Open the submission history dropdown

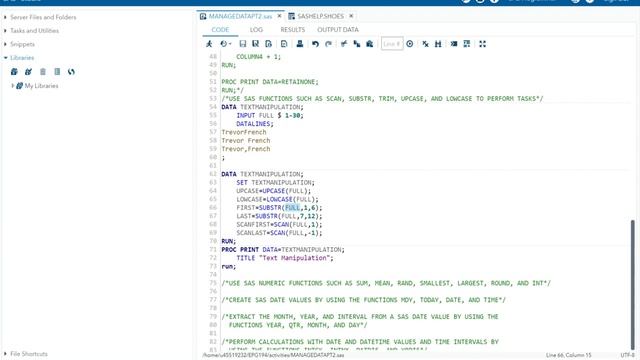tap(225, 44)
